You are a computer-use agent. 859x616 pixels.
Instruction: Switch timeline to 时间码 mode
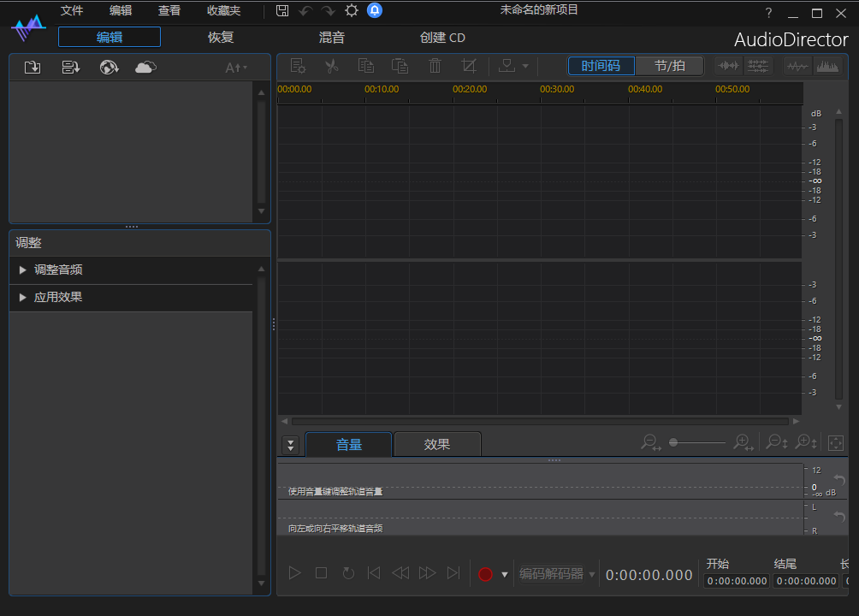tap(601, 66)
